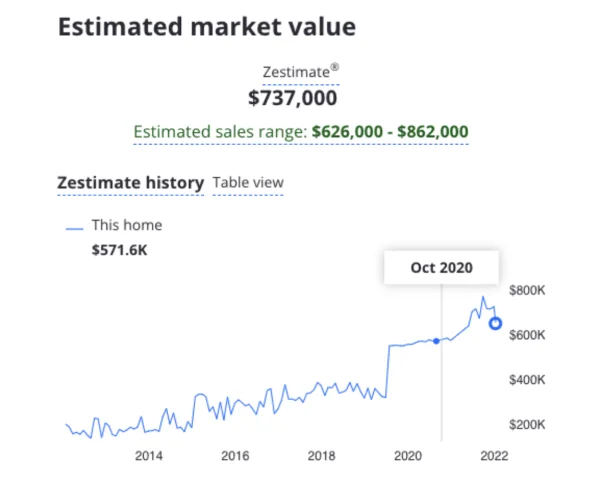The height and width of the screenshot is (499, 600).
Task: Click the Oct 2020 tooltip box
Action: pos(441,268)
